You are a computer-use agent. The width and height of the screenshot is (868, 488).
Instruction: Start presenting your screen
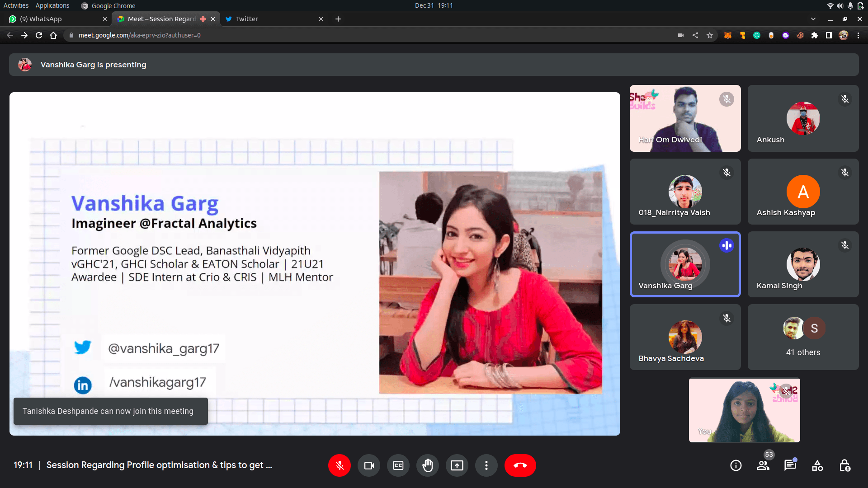457,465
